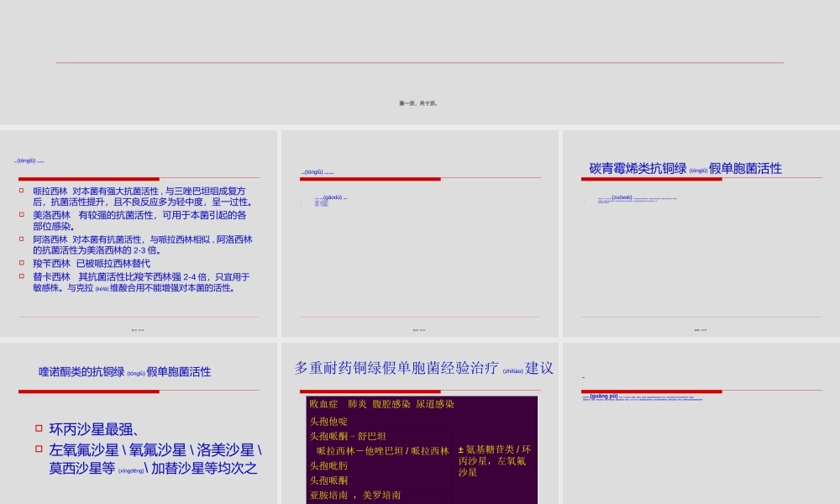
Task: Click 败血症 in the table header
Action: 323,404
